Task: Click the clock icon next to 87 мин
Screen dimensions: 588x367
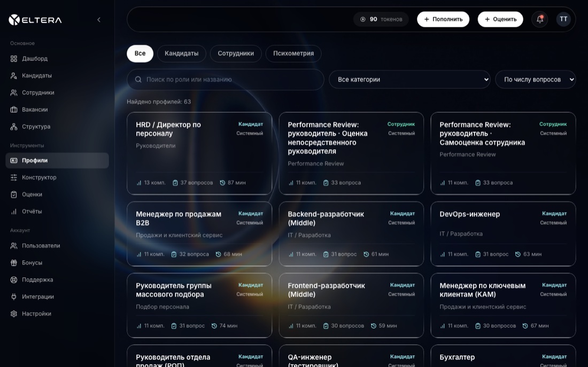Action: [x=222, y=183]
